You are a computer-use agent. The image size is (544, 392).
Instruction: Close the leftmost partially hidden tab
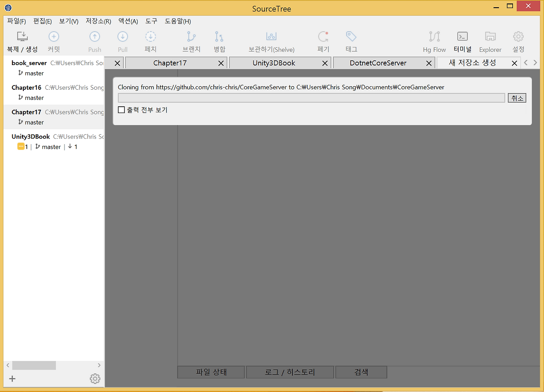point(118,63)
